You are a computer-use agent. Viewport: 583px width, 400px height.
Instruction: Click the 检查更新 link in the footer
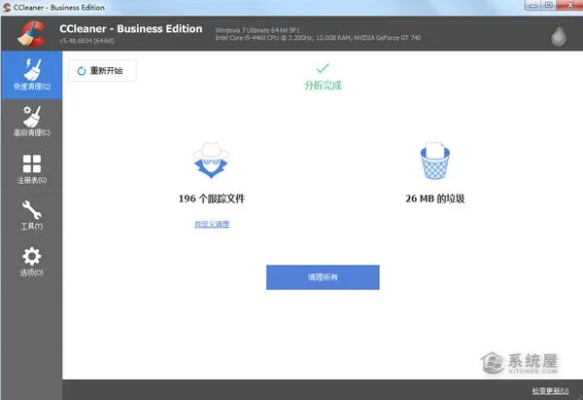coord(550,391)
